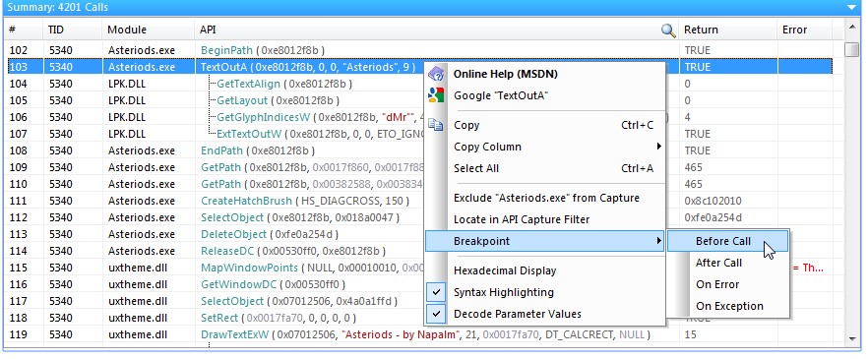Open Online Help (MSDN) help icon
This screenshot has height=359, width=868.
click(436, 74)
